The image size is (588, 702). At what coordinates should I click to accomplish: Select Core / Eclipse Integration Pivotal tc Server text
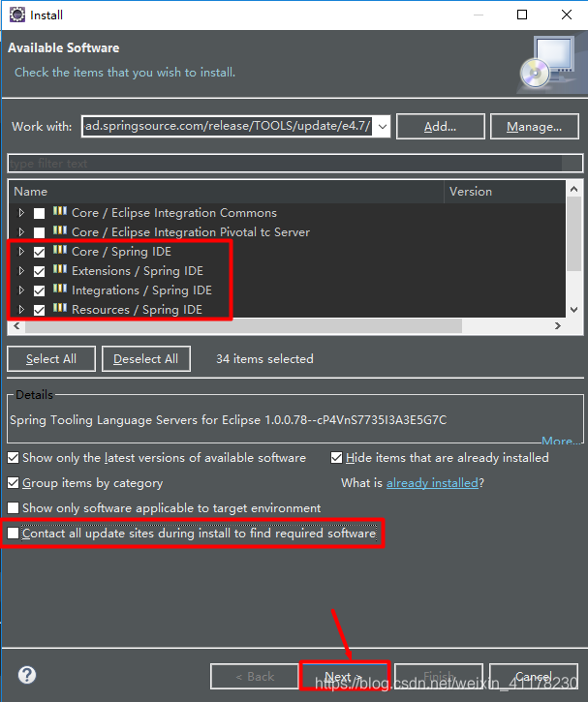191,232
